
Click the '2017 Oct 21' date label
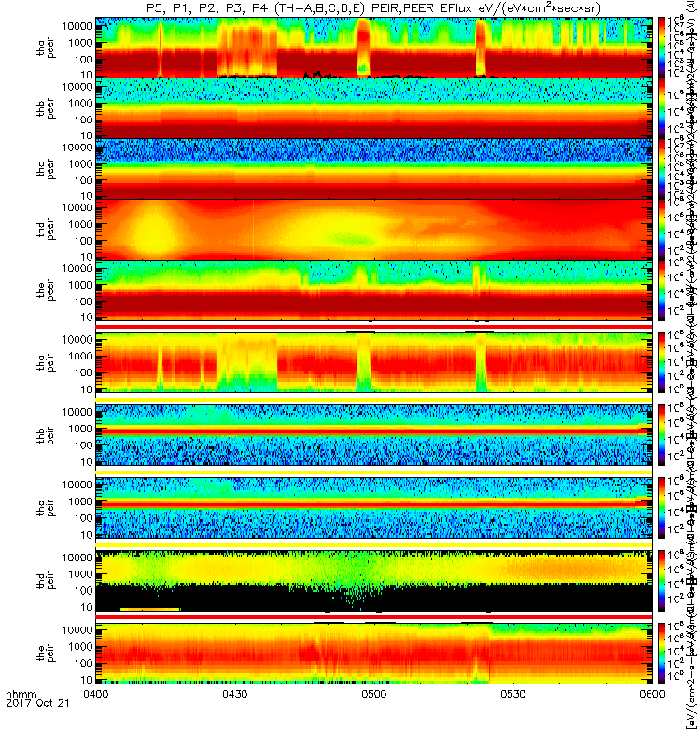click(x=37, y=703)
